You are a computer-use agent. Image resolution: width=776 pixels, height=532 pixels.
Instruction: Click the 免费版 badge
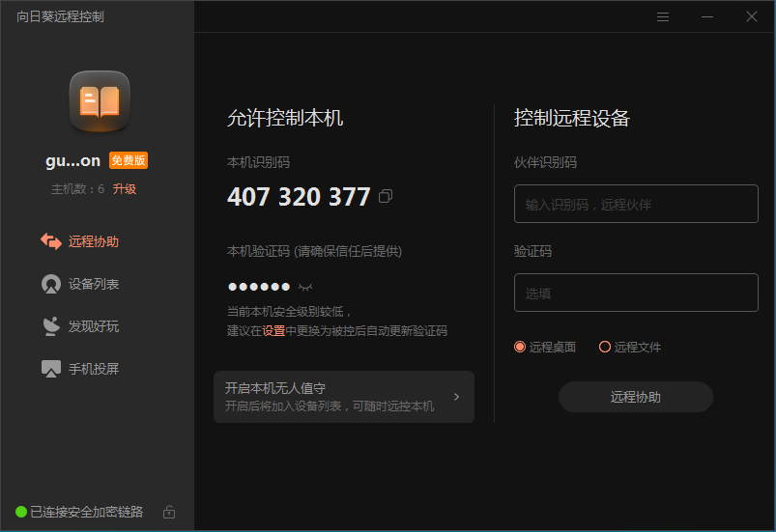pyautogui.click(x=129, y=160)
